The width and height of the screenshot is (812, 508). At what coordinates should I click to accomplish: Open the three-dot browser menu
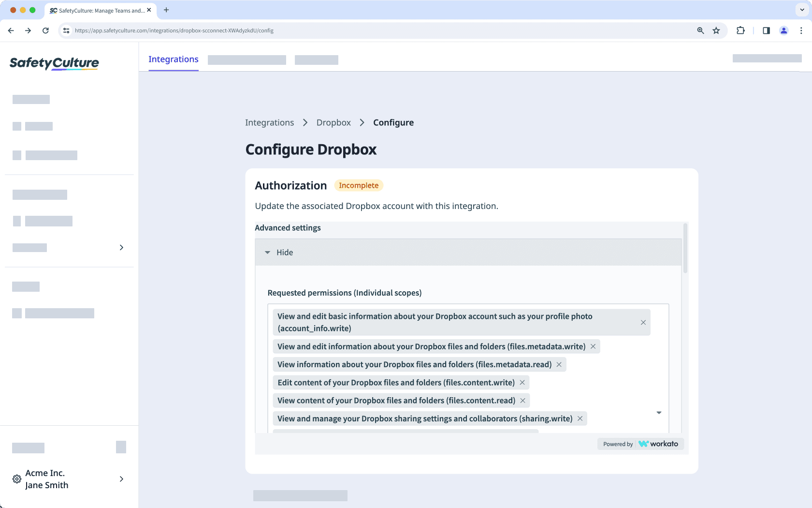coord(801,30)
